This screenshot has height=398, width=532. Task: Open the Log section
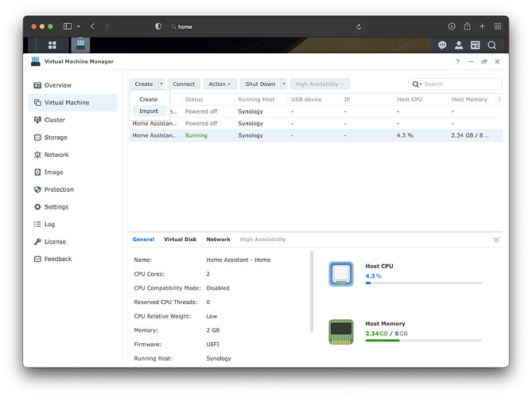click(72, 224)
